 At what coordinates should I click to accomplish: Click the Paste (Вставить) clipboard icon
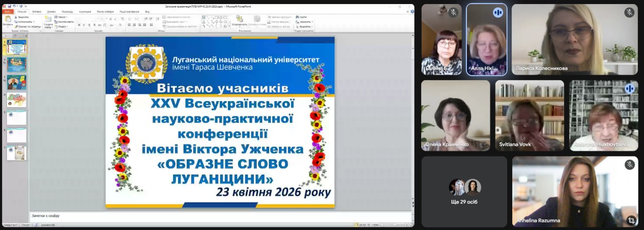coord(8,20)
